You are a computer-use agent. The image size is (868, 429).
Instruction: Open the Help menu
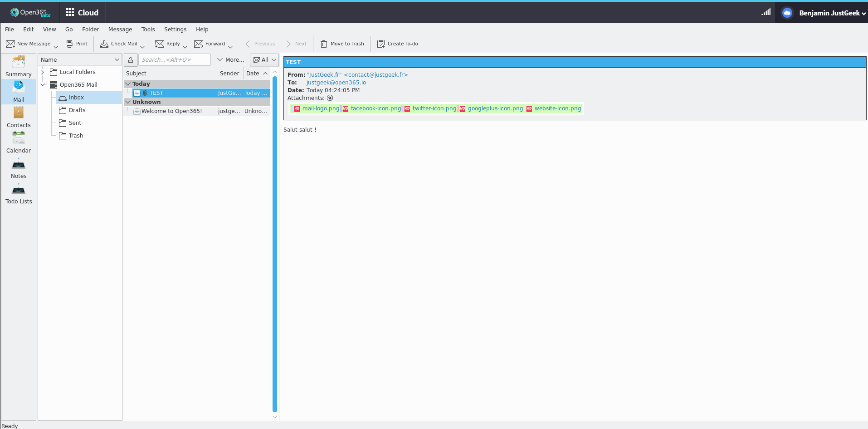(x=202, y=29)
